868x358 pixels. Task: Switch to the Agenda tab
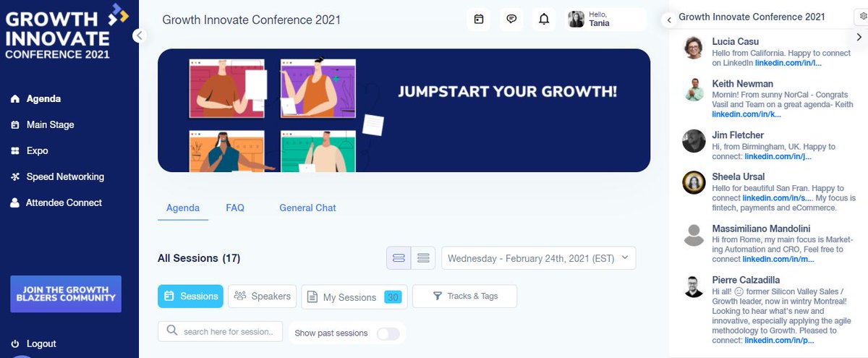(183, 208)
